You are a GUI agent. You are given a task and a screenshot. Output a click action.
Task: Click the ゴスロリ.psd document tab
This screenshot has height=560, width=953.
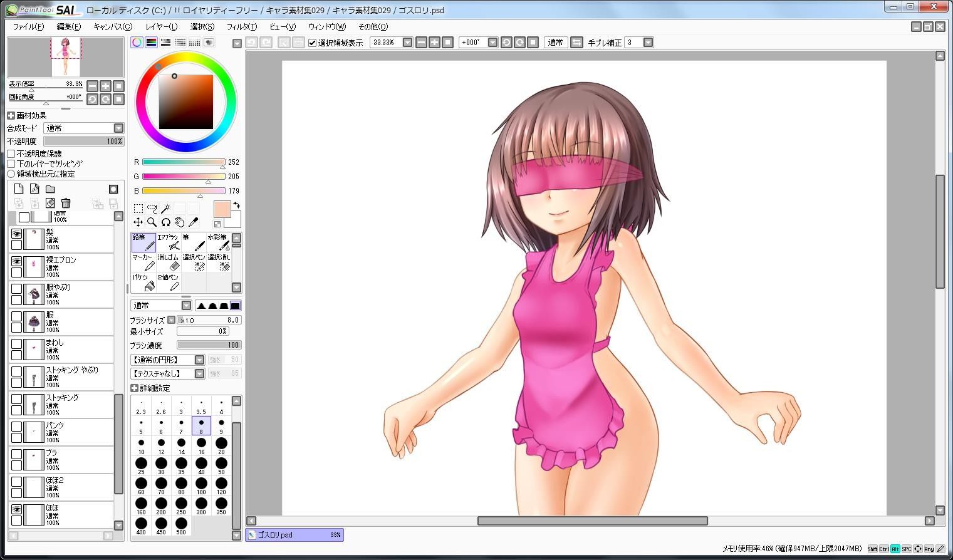pyautogui.click(x=294, y=535)
